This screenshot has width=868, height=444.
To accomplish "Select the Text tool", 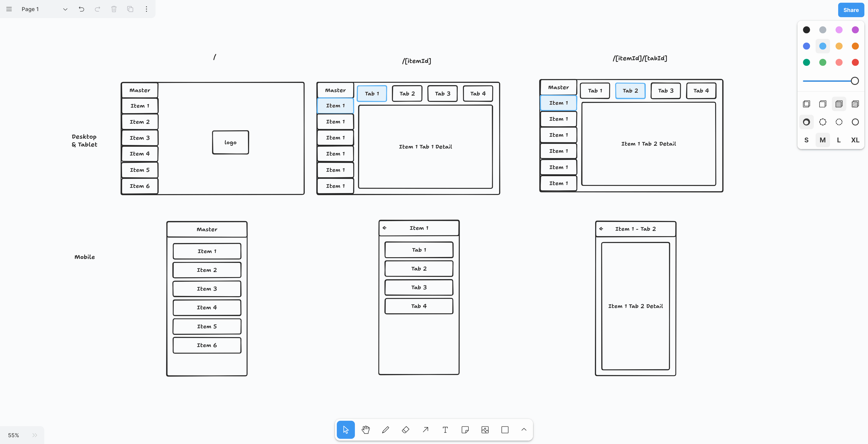I will 445,430.
